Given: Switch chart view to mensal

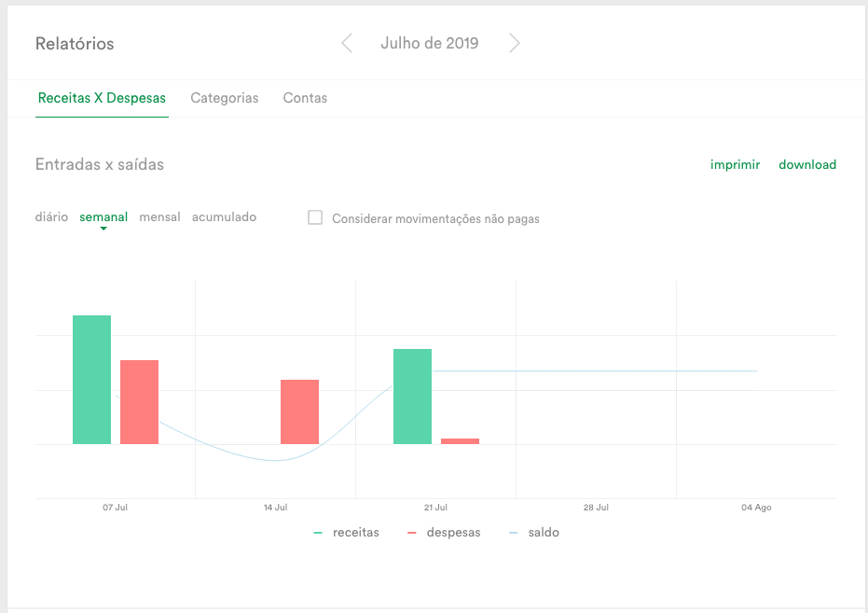Looking at the screenshot, I should click(159, 216).
